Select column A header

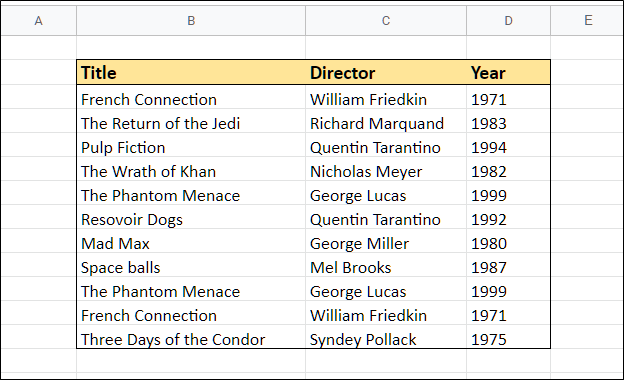39,20
